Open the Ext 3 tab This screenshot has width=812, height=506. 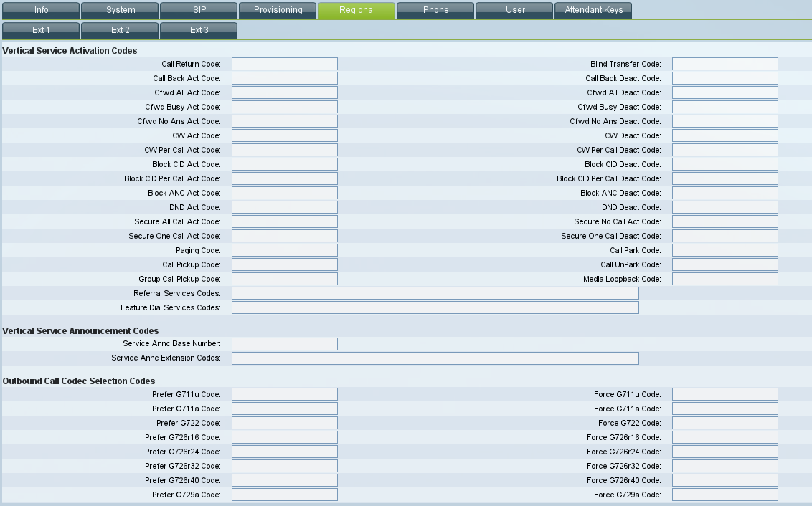(199, 30)
